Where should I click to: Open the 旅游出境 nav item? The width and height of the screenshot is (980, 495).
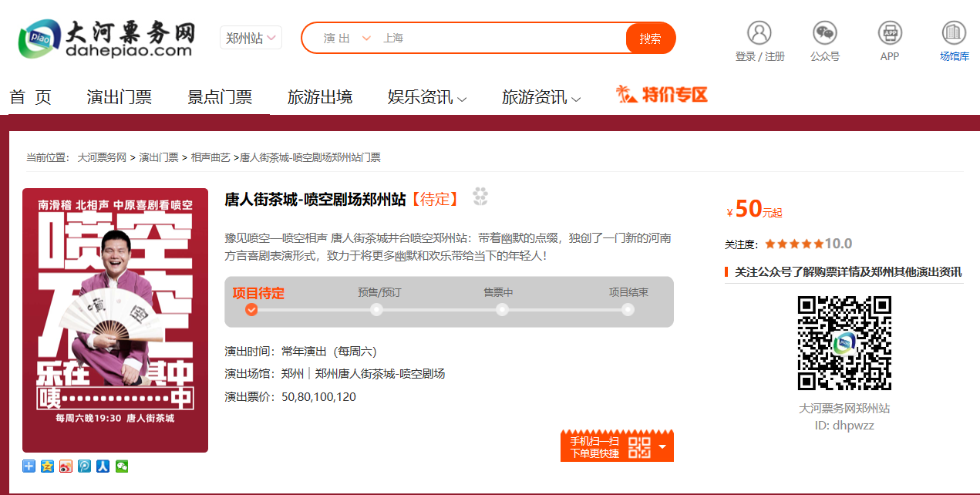[x=320, y=97]
